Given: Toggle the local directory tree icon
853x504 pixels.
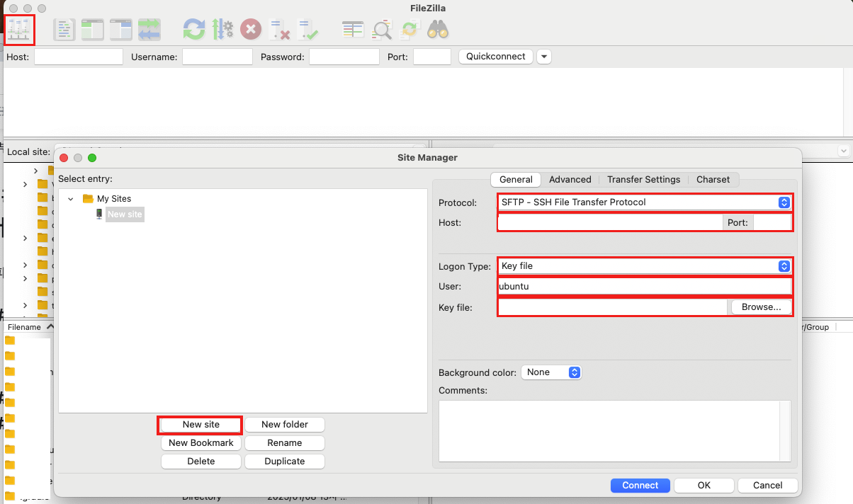Looking at the screenshot, I should point(93,30).
